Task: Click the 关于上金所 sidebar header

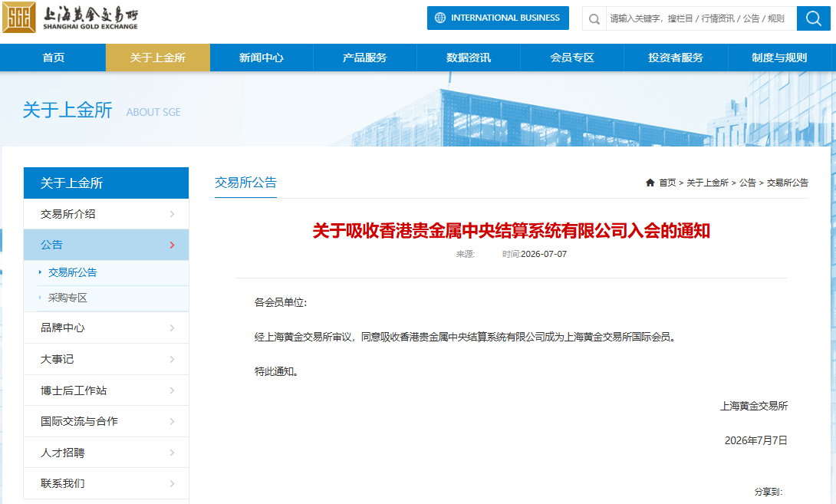Action: click(x=106, y=183)
